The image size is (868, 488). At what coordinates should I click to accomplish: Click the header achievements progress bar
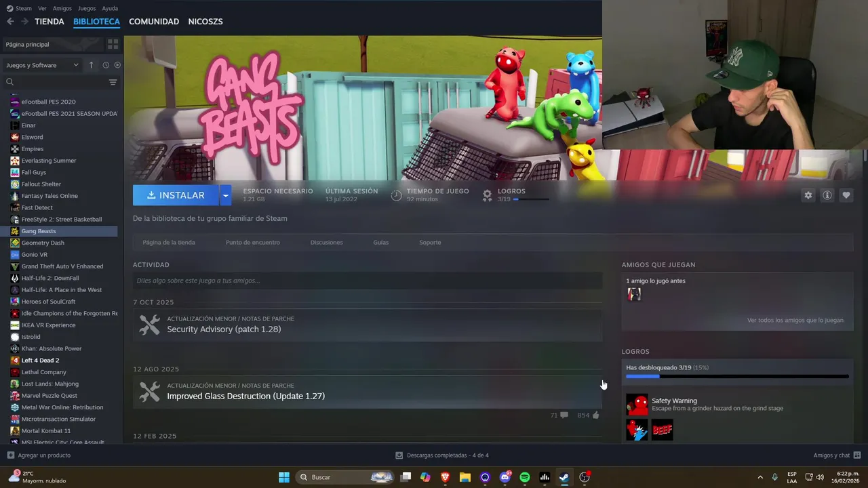pyautogui.click(x=531, y=199)
